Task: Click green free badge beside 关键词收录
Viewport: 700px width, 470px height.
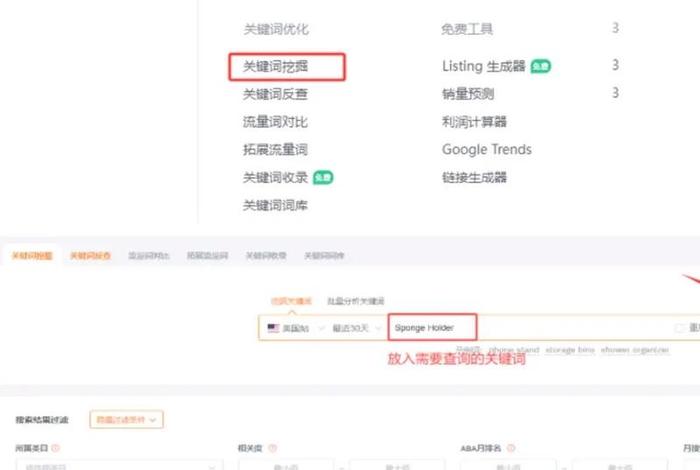Action: click(x=323, y=178)
